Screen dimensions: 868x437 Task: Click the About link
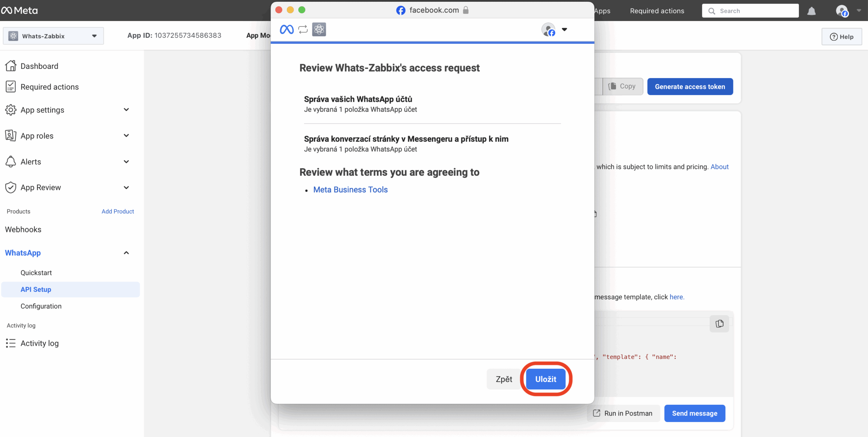[x=719, y=167]
